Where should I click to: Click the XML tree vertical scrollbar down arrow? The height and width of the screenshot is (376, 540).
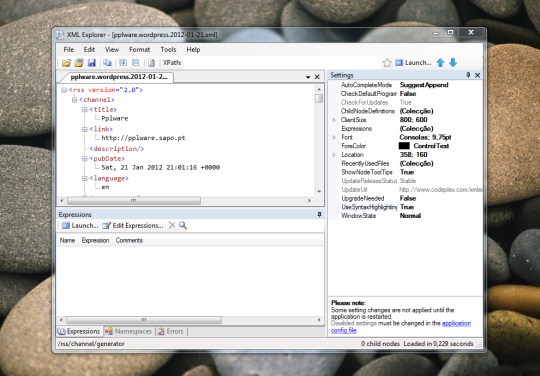pyautogui.click(x=319, y=191)
